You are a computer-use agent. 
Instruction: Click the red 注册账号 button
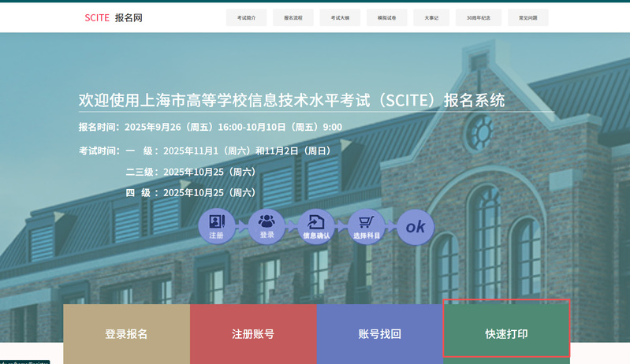pyautogui.click(x=253, y=334)
